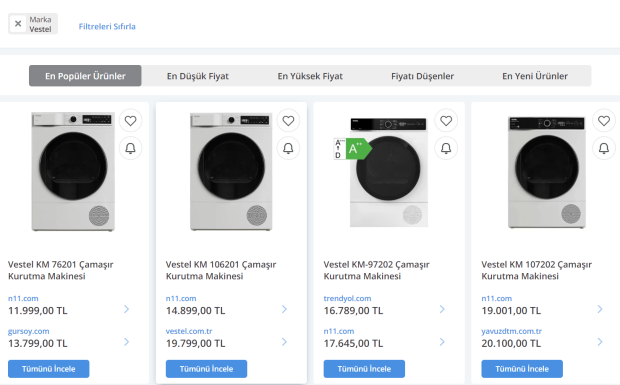Select the En Popüler Ürünler tab
The width and height of the screenshot is (620, 385).
point(85,76)
